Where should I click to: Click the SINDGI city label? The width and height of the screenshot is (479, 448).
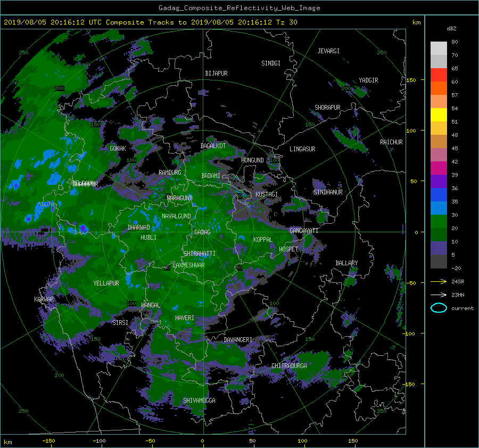point(271,63)
